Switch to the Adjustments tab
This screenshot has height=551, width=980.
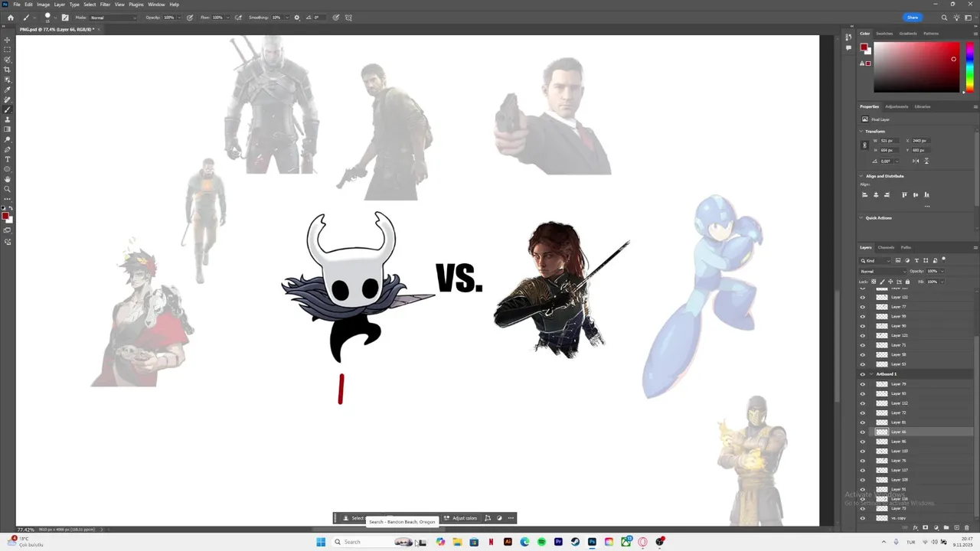[897, 106]
